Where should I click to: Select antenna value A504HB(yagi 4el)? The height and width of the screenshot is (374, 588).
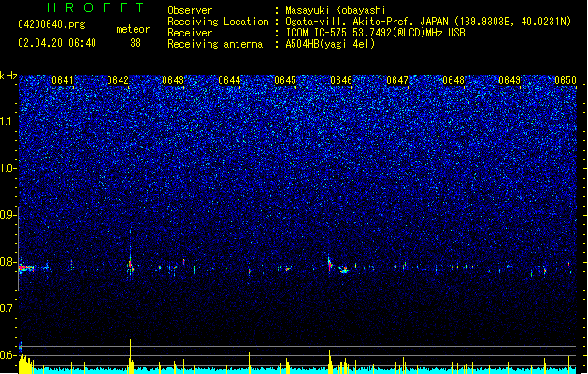tap(330, 44)
